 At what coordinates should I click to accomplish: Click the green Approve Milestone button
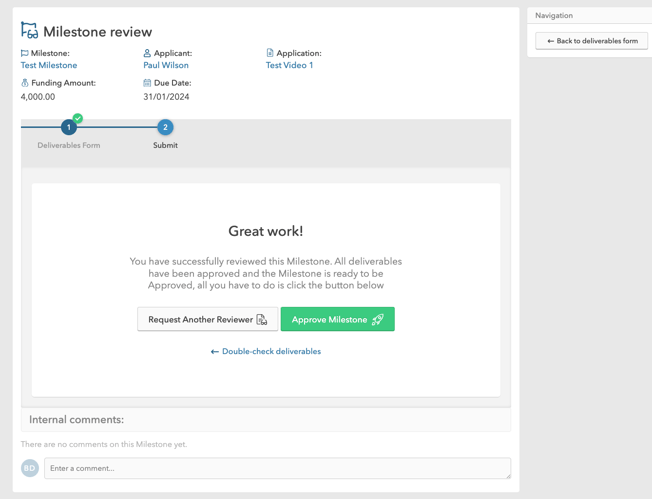pos(337,320)
